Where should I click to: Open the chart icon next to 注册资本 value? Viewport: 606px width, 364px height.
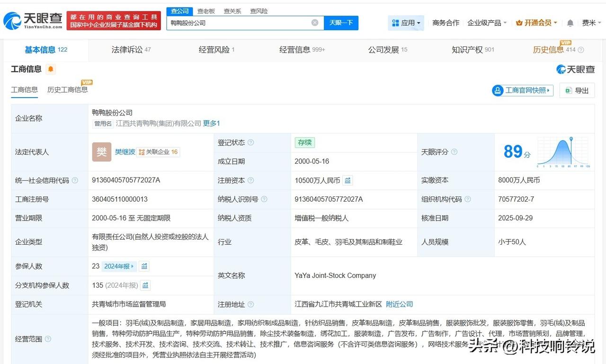(x=348, y=180)
